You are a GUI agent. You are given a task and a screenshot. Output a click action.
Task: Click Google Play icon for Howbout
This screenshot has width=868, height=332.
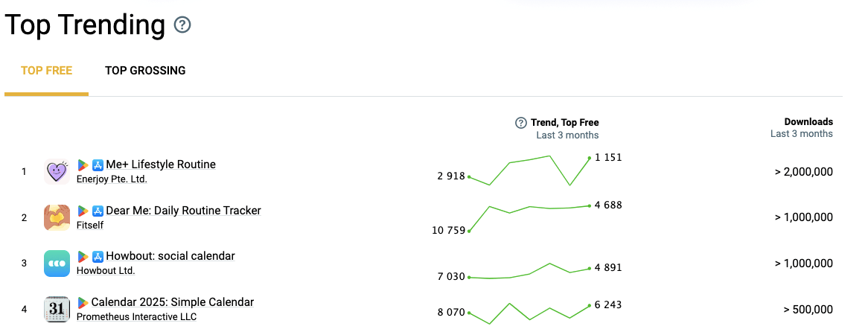(x=83, y=257)
